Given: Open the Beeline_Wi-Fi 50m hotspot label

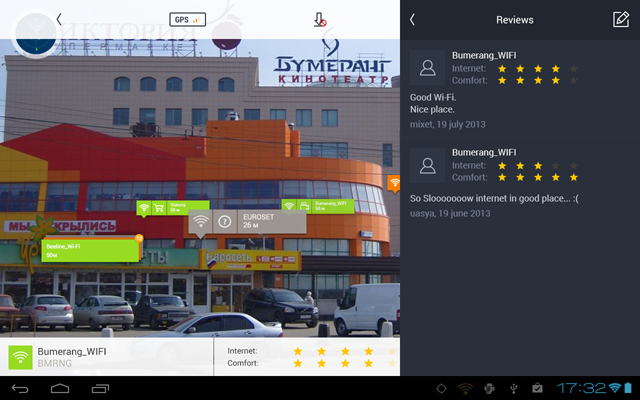Looking at the screenshot, I should (x=90, y=250).
